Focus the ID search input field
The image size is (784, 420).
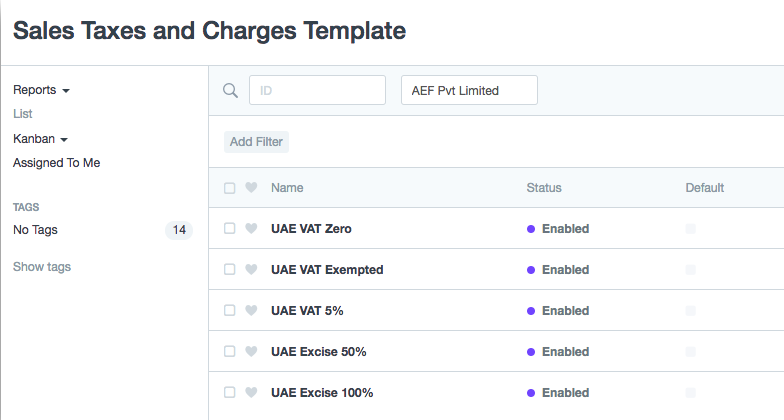[x=317, y=90]
